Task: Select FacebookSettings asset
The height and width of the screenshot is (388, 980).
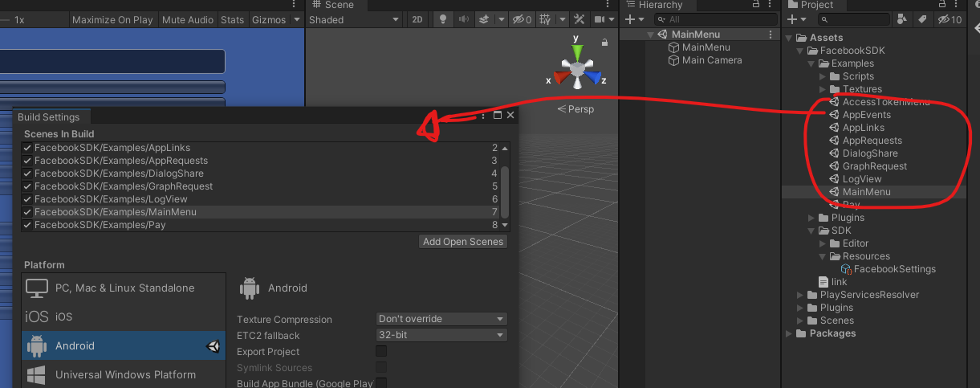Action: (888, 269)
